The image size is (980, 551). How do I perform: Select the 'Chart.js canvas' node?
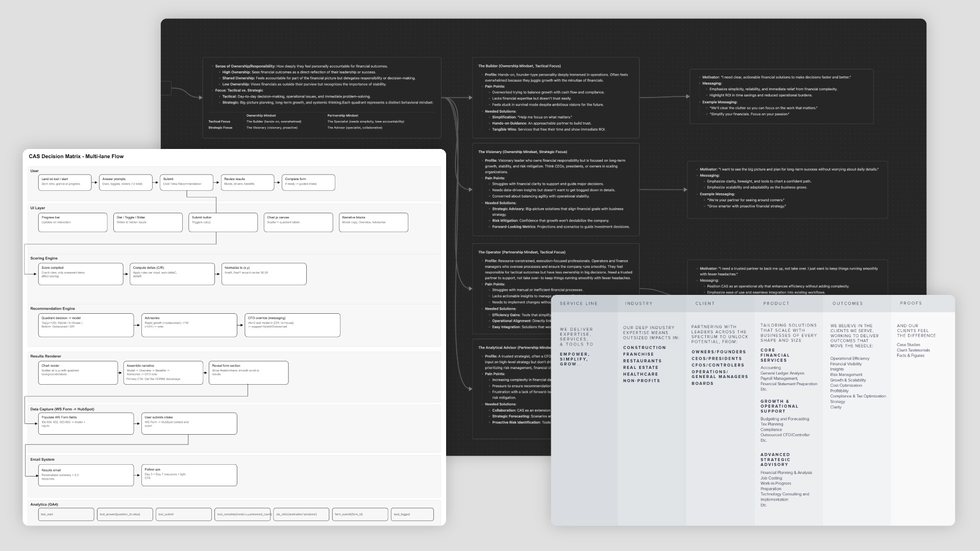pyautogui.click(x=298, y=222)
